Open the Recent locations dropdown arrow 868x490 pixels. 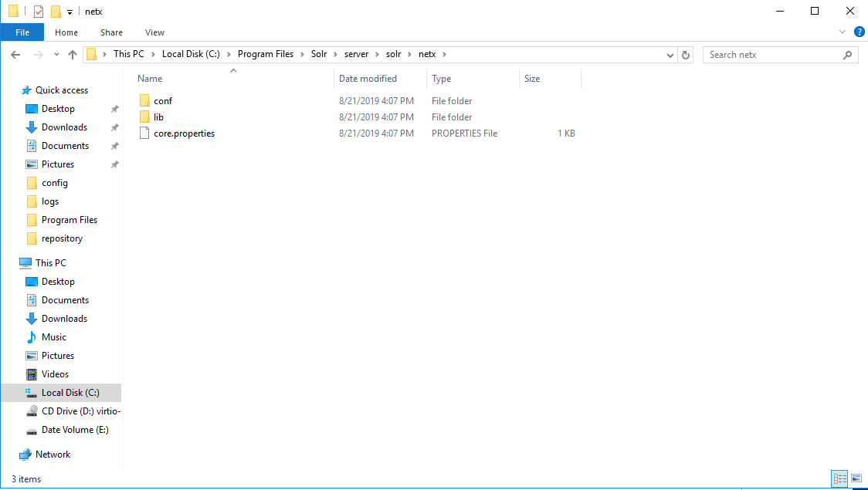56,55
